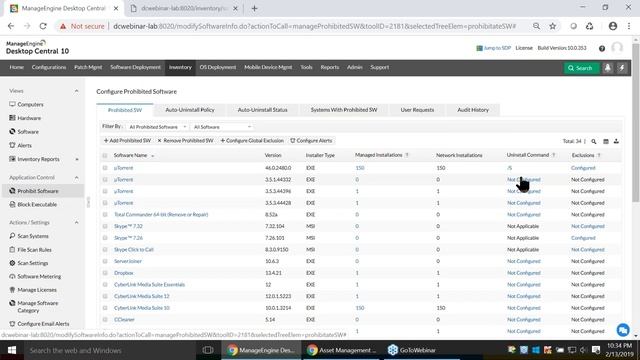Viewport: 640px width, 360px height.
Task: Switch to Audit History tab
Action: [x=473, y=110]
